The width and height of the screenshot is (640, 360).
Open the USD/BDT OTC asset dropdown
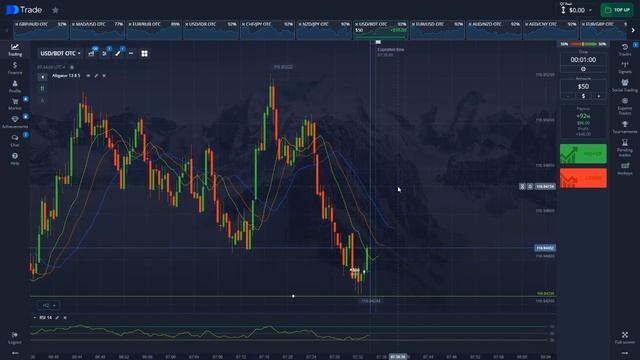[x=60, y=53]
